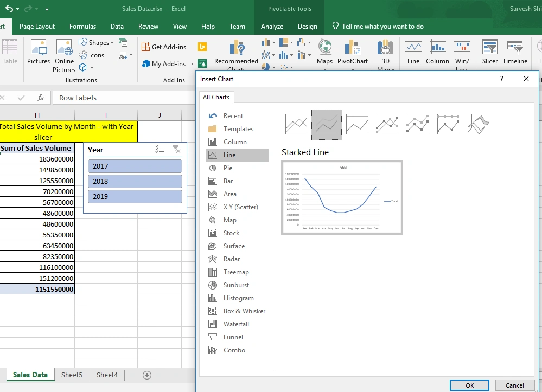Viewport: 542px width, 392px height.
Task: Switch to the Data ribbon tab
Action: click(117, 27)
